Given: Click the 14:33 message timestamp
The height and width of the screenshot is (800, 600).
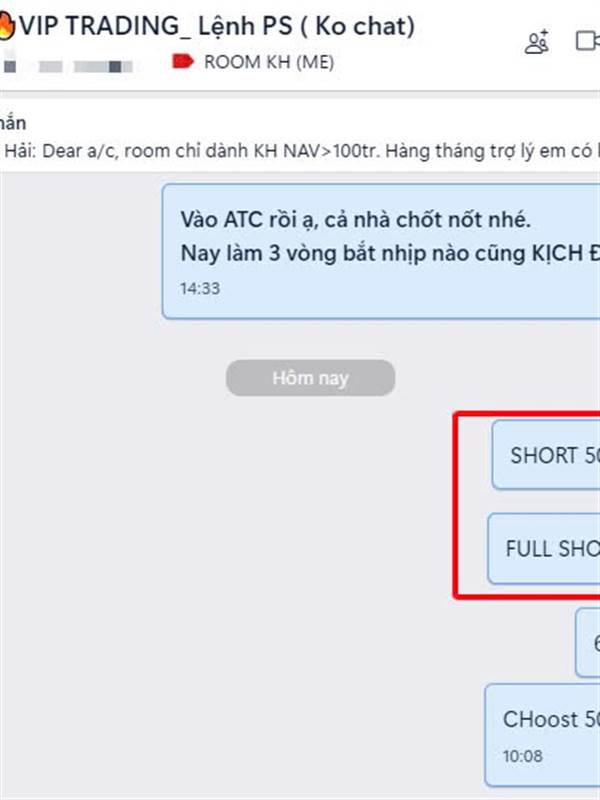Looking at the screenshot, I should [x=200, y=288].
